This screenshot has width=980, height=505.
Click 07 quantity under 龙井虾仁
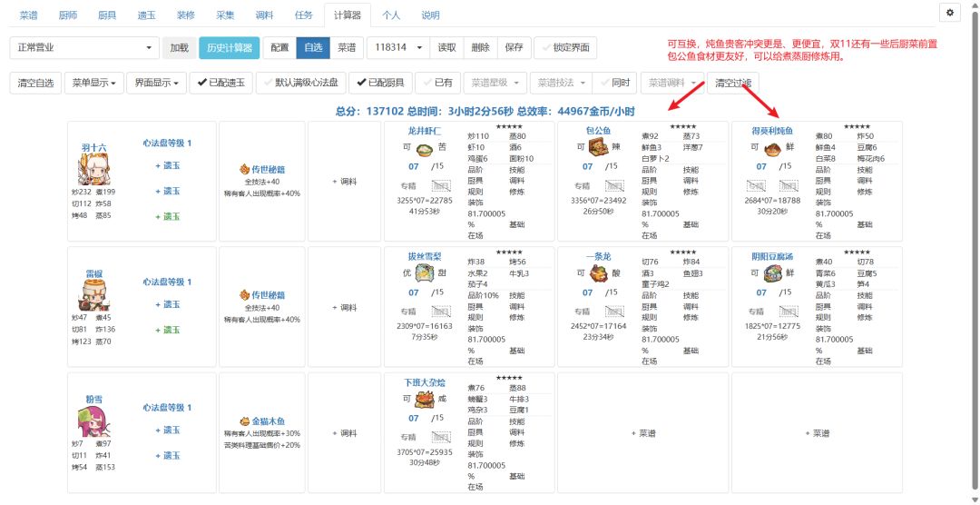coord(413,167)
